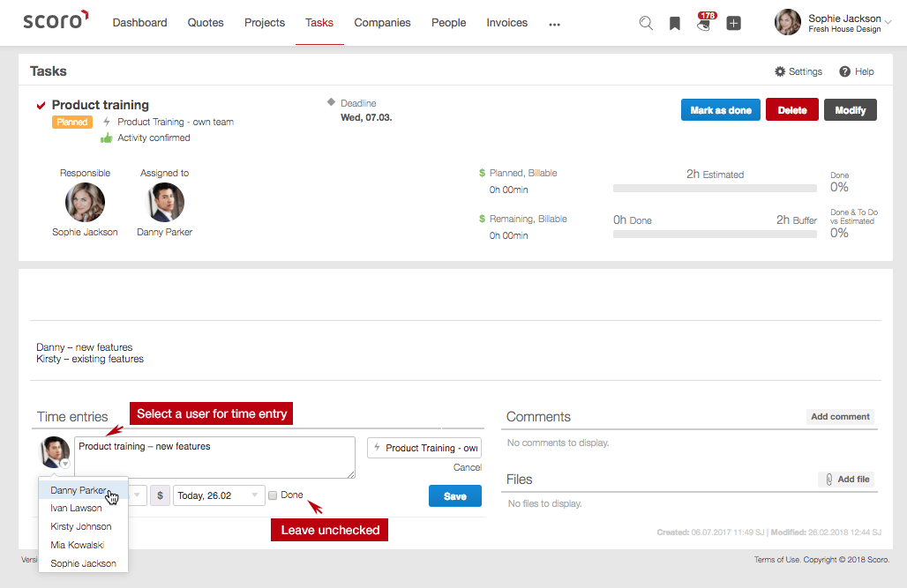Select Danny Parker from user list
Viewport: 907px width, 588px height.
[x=83, y=490]
